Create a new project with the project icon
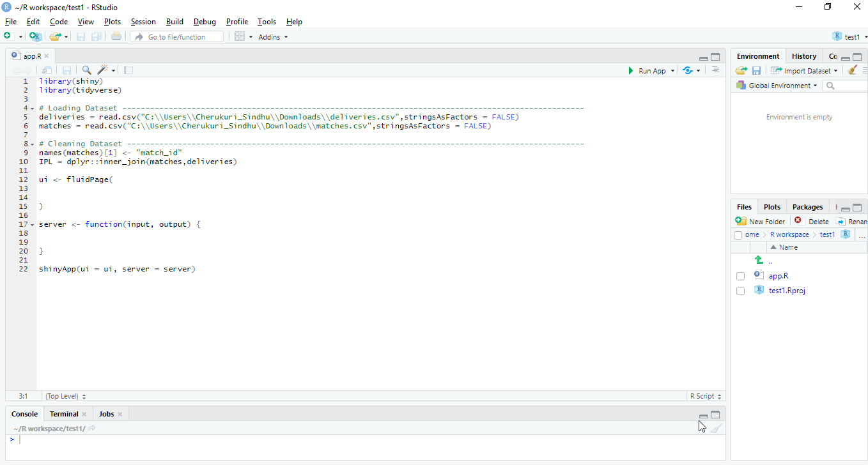Viewport: 868px width, 465px height. tap(35, 36)
